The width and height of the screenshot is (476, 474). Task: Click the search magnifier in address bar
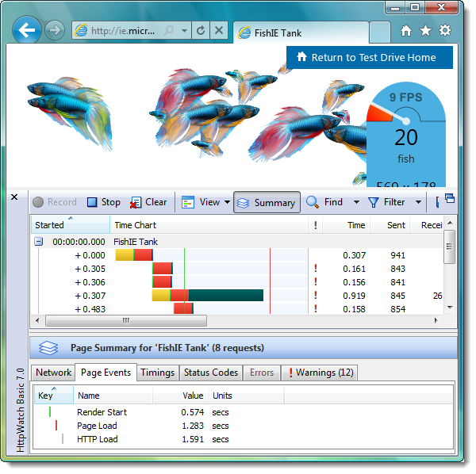[169, 30]
